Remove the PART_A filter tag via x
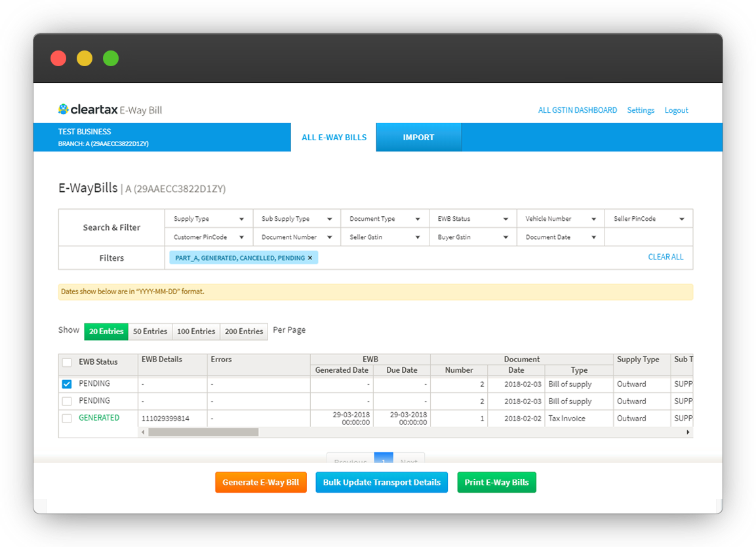This screenshot has width=756, height=547. tap(310, 258)
